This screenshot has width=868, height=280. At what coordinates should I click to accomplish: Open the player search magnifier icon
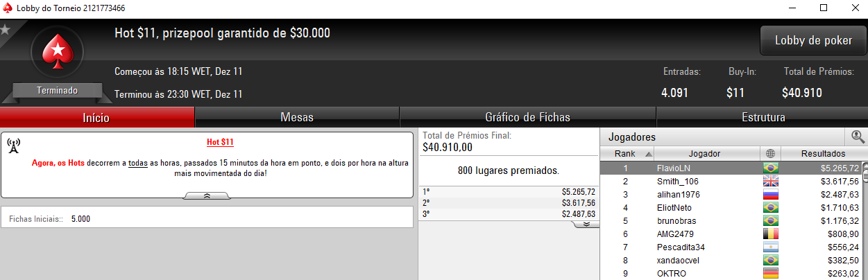click(858, 137)
